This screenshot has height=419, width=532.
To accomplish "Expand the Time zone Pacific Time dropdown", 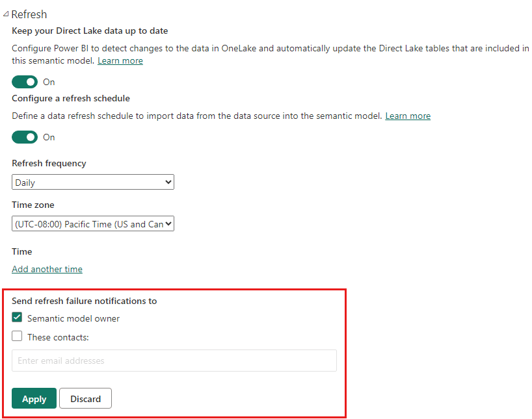I will coord(93,224).
